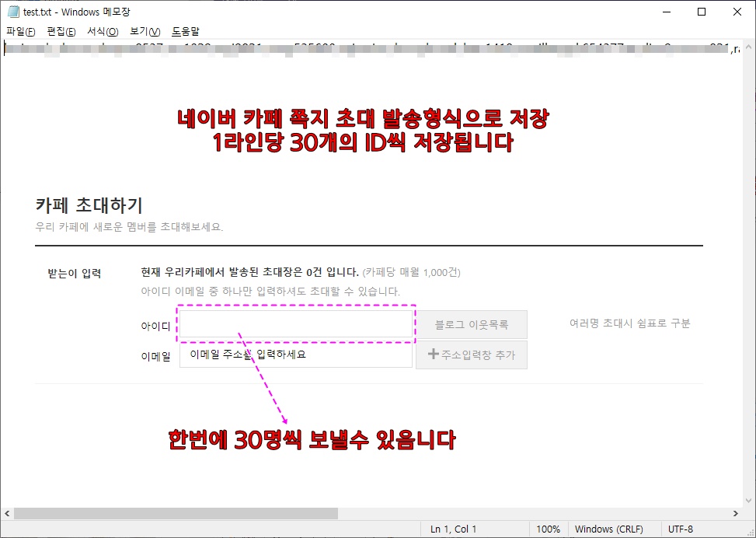This screenshot has height=538, width=756.
Task: Close the test.txt Notepad window
Action: (737, 12)
